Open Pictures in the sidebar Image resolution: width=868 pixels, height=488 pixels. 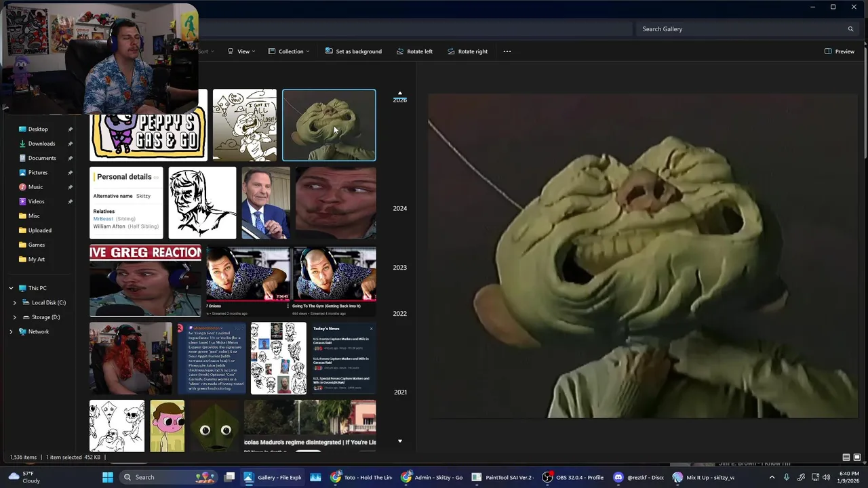38,173
